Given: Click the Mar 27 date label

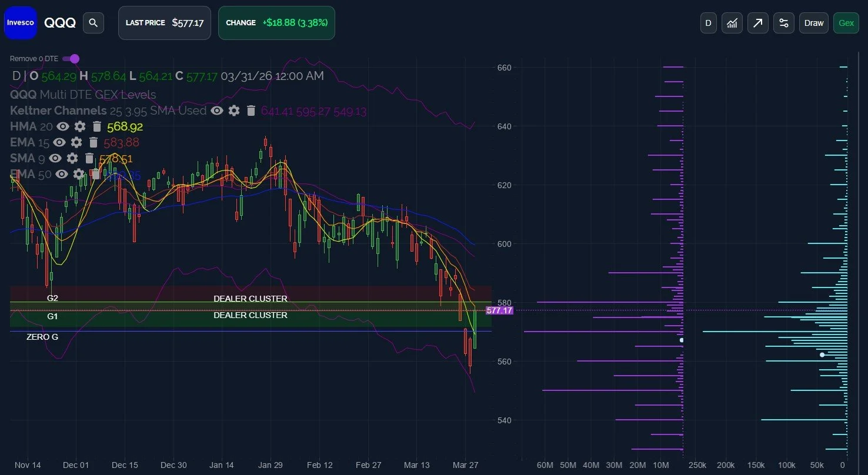Looking at the screenshot, I should [x=465, y=465].
